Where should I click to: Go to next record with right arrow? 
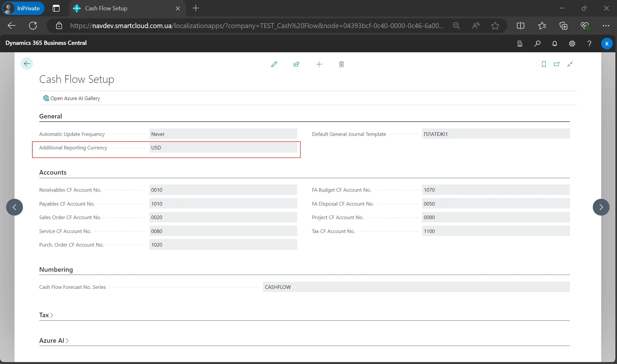pos(601,207)
